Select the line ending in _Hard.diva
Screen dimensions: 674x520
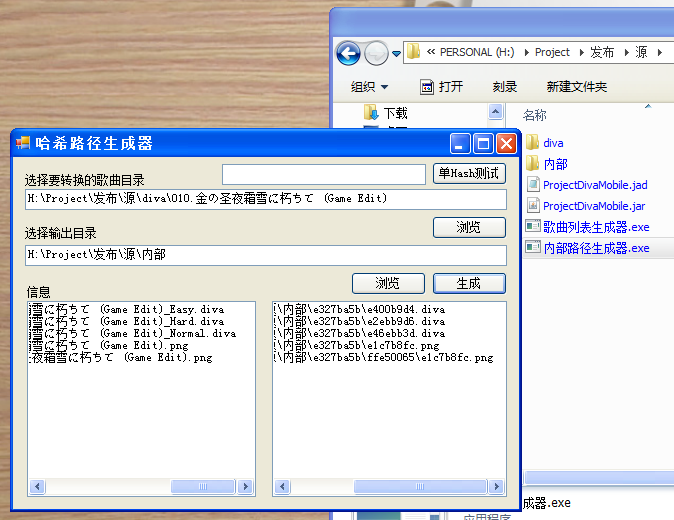(126, 321)
